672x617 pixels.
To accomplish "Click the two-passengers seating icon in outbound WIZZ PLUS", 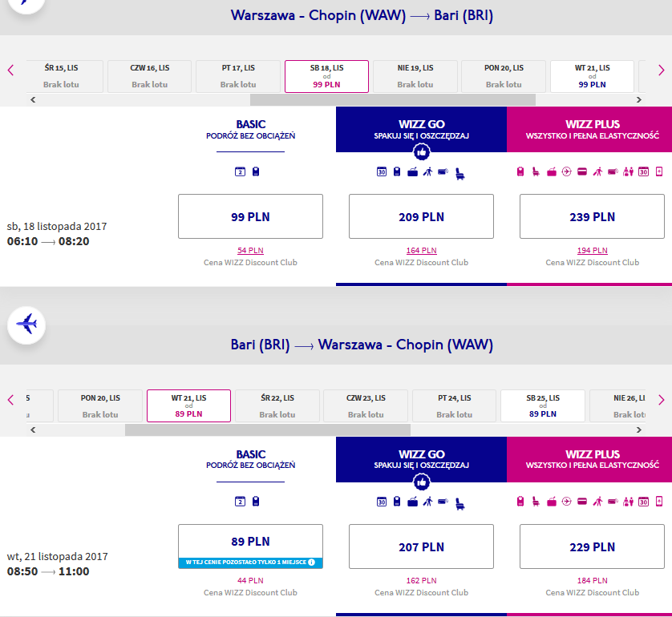I will [628, 172].
